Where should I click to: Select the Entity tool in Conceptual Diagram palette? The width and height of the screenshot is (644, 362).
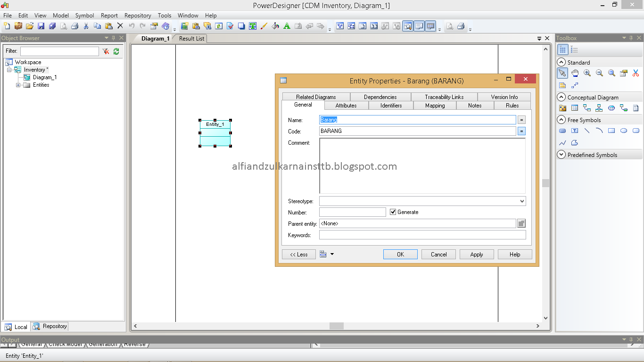[575, 107]
